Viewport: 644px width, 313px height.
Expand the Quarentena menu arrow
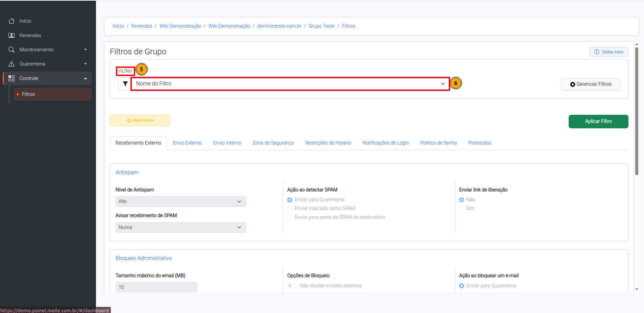click(x=85, y=64)
